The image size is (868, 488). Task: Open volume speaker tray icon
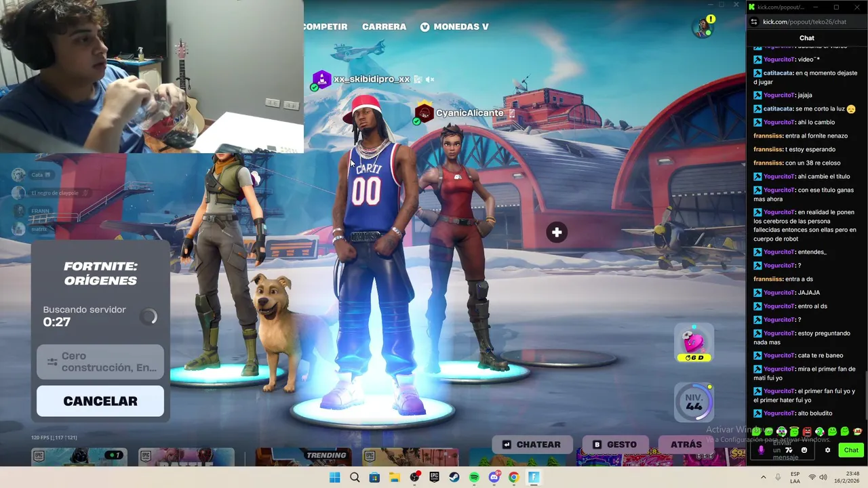823,478
